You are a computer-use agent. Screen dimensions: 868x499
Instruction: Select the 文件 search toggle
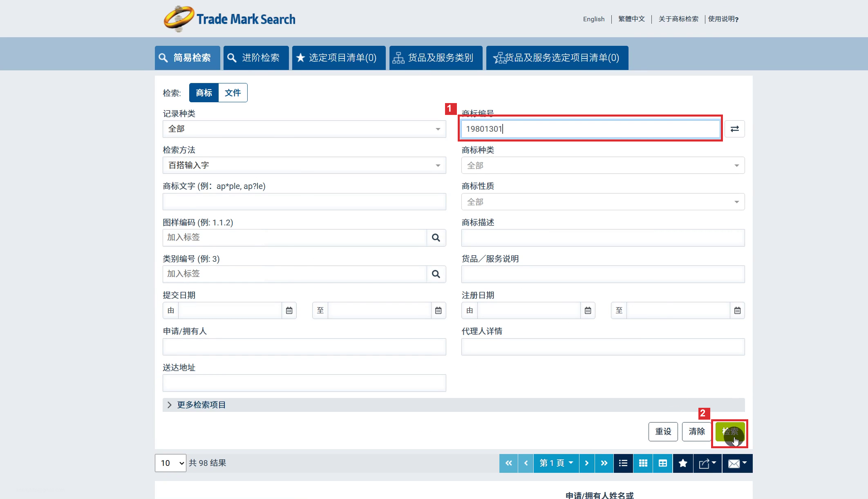click(233, 93)
